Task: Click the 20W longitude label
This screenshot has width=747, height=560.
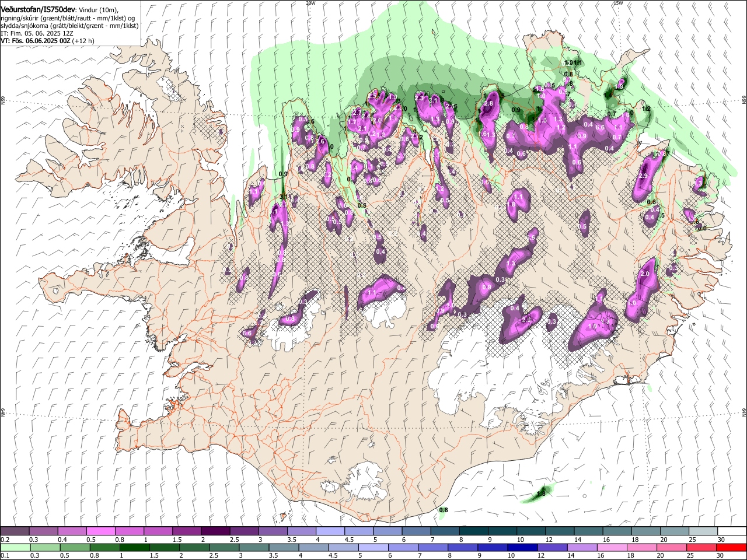Action: [x=310, y=3]
